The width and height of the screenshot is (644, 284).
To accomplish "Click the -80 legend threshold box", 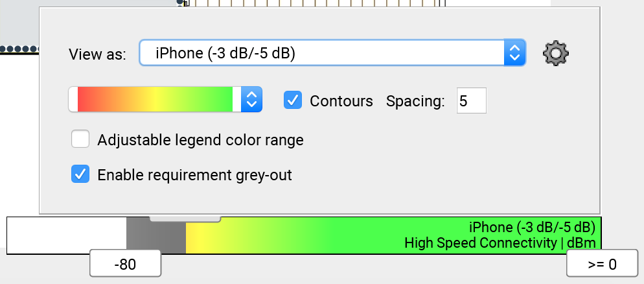I will coord(125,263).
